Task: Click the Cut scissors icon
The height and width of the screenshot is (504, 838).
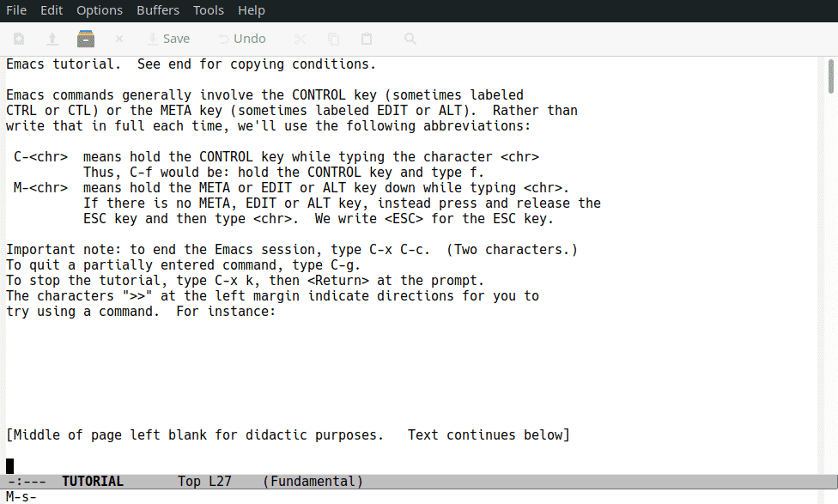Action: (x=300, y=39)
